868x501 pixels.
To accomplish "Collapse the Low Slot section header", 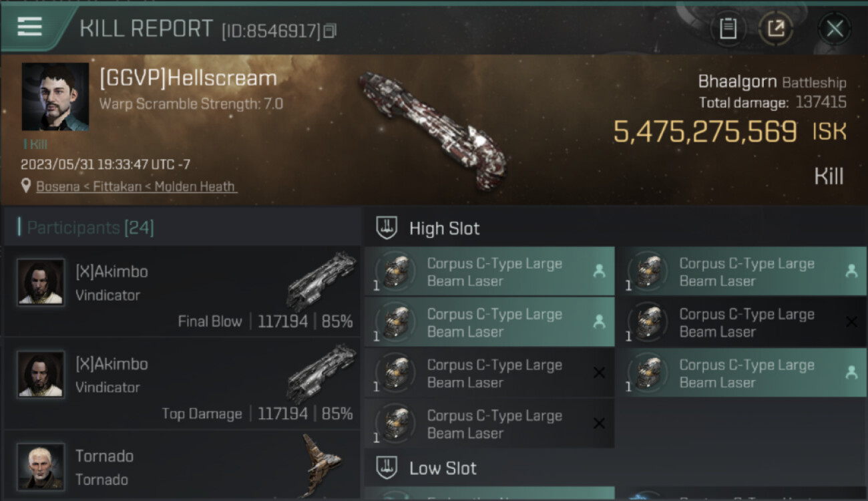I will point(443,468).
